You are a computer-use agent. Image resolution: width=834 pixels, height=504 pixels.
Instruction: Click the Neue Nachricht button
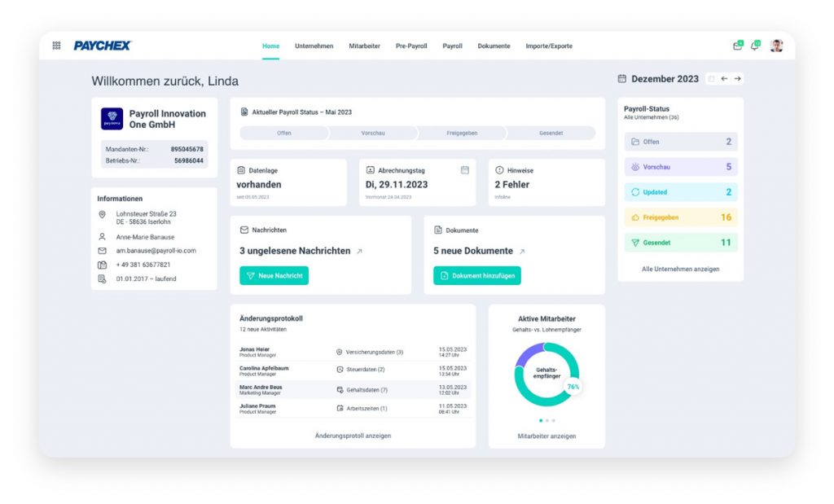(x=274, y=276)
